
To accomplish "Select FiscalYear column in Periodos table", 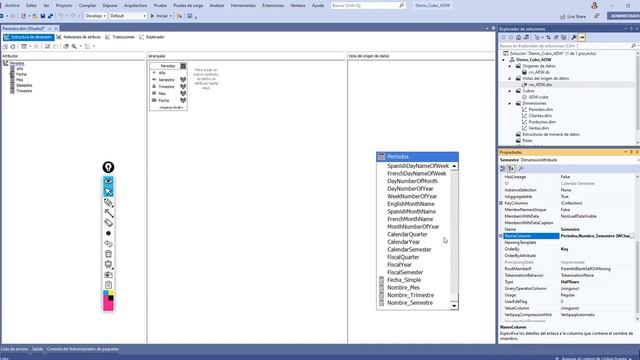I will tap(399, 264).
